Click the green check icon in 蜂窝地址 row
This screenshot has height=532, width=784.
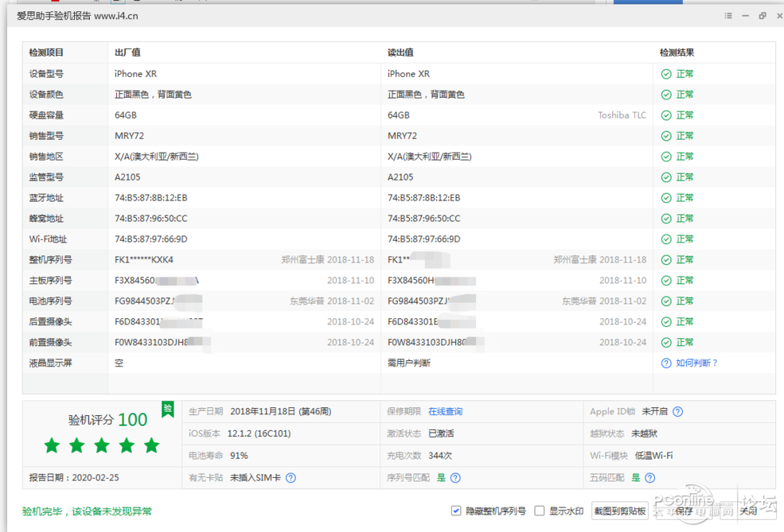click(666, 219)
